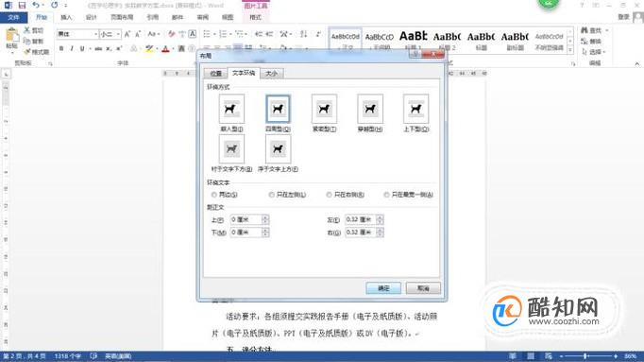The image size is (644, 362).
Task: Select the 浮于文字上方 in front of text style
Action: (278, 148)
